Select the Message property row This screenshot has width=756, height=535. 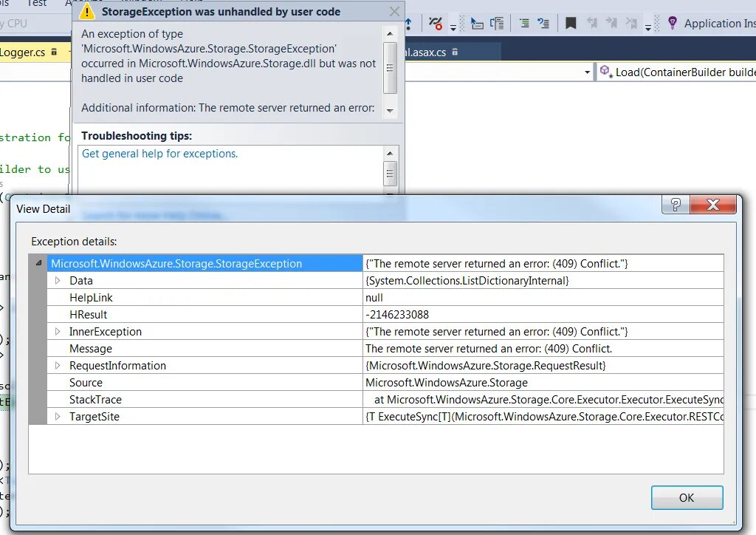click(x=385, y=348)
